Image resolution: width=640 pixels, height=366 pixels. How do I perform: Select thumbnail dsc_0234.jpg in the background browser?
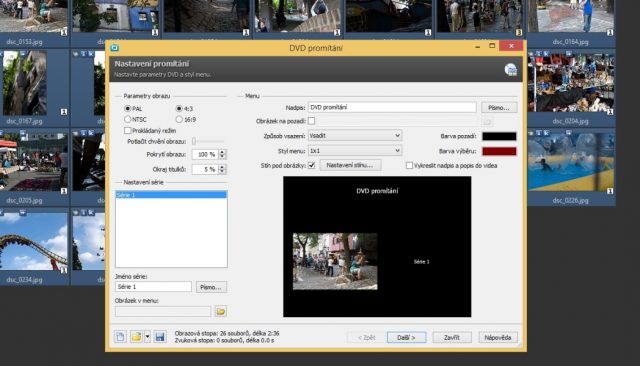pos(33,241)
